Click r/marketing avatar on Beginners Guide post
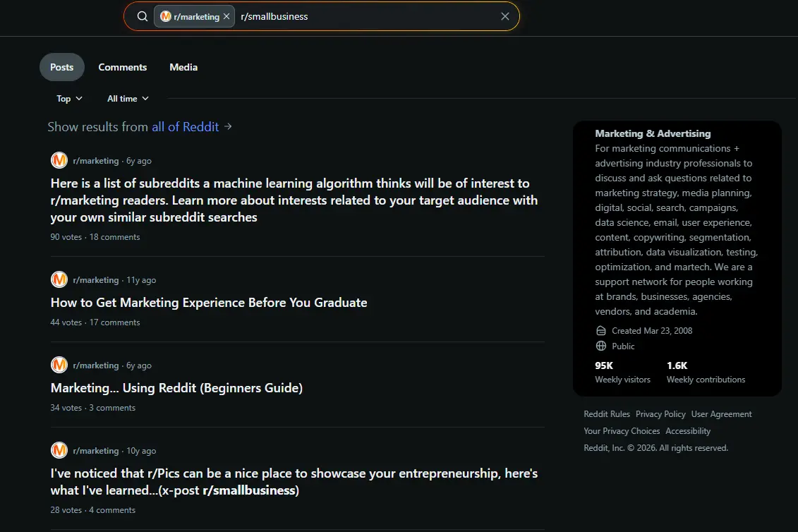Screen dimensions: 798x532 [59, 365]
